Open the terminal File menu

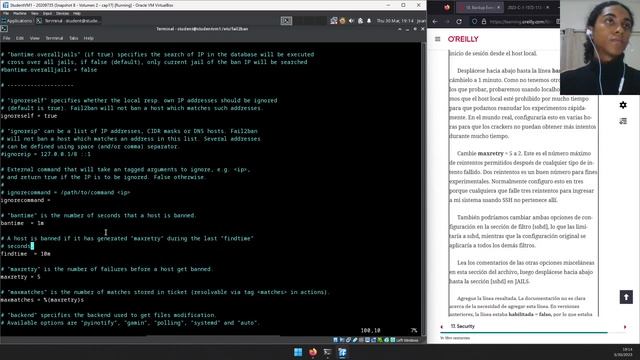(7, 38)
